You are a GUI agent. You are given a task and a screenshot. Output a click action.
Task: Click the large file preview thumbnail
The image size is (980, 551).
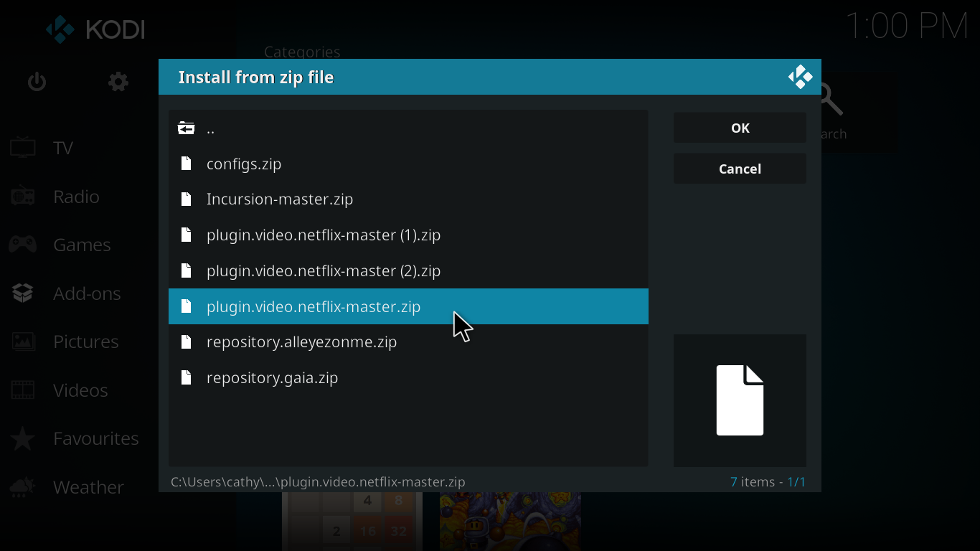click(740, 400)
